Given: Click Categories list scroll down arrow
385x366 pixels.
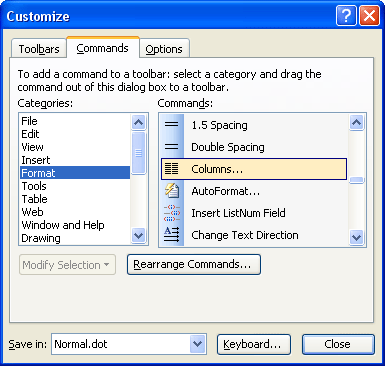Looking at the screenshot, I should point(138,236).
